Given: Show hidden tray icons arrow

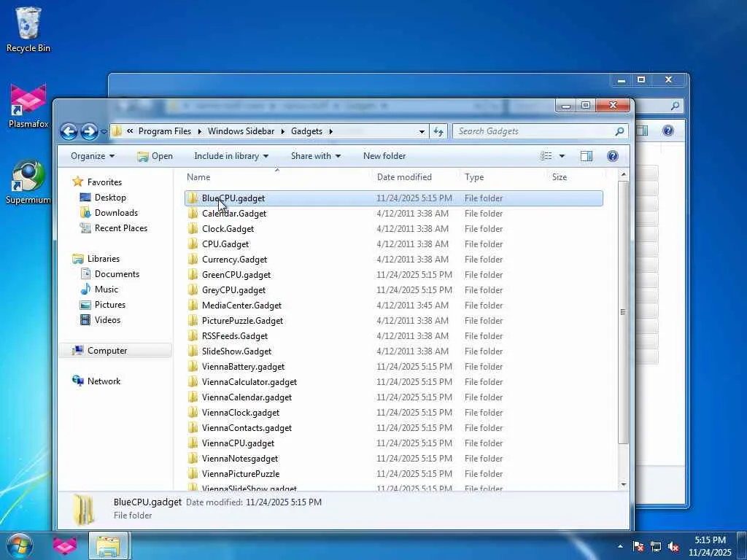Looking at the screenshot, I should point(620,546).
